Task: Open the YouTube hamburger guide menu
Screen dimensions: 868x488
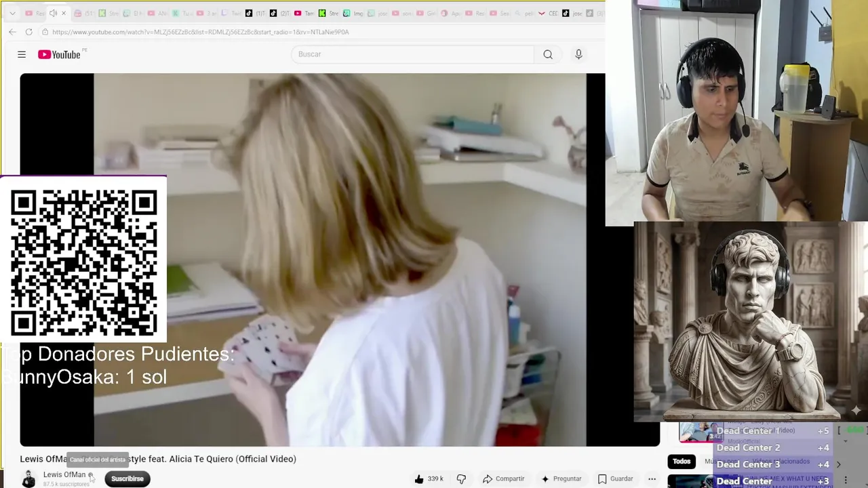Action: tap(22, 54)
